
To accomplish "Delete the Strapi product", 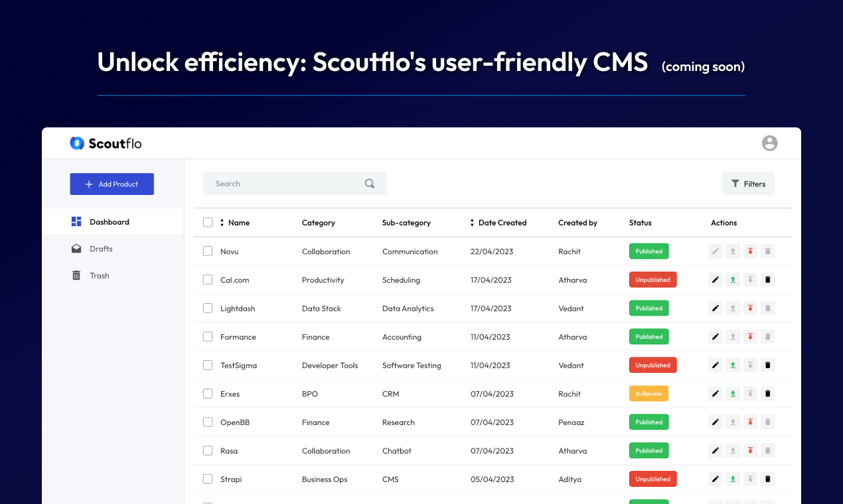I will (x=768, y=479).
